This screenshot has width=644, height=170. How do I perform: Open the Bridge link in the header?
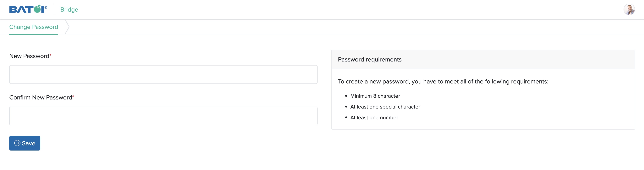pyautogui.click(x=69, y=9)
